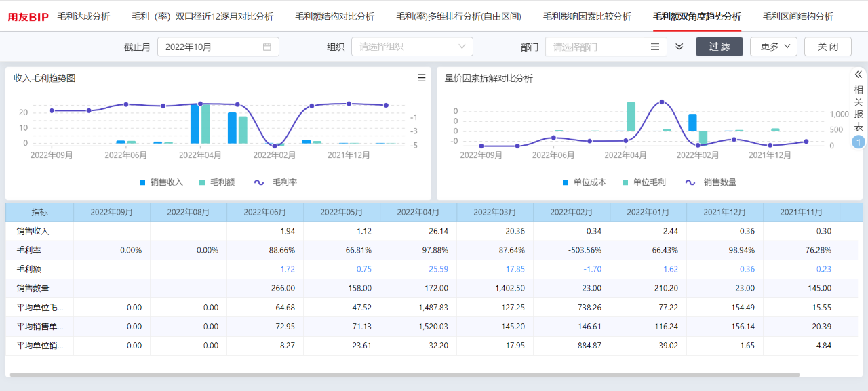Switch to 毛利区间结构分析 tab
The width and height of the screenshot is (868, 391).
[798, 16]
